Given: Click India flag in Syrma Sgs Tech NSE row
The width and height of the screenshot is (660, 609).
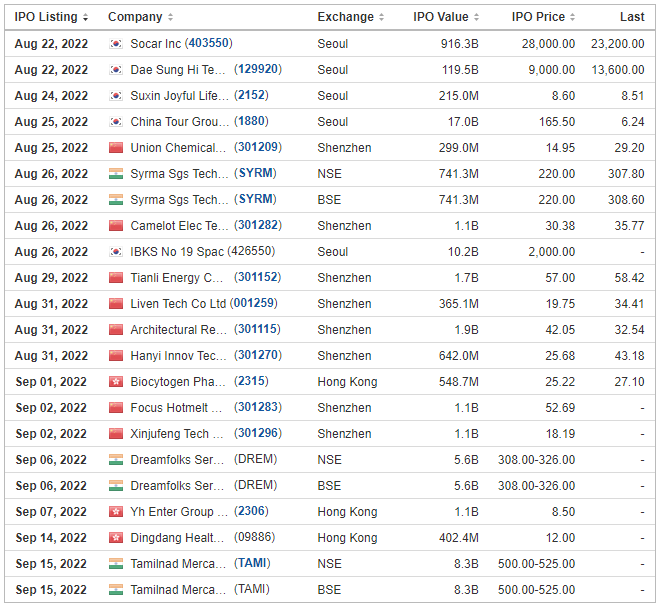Looking at the screenshot, I should click(x=116, y=173).
